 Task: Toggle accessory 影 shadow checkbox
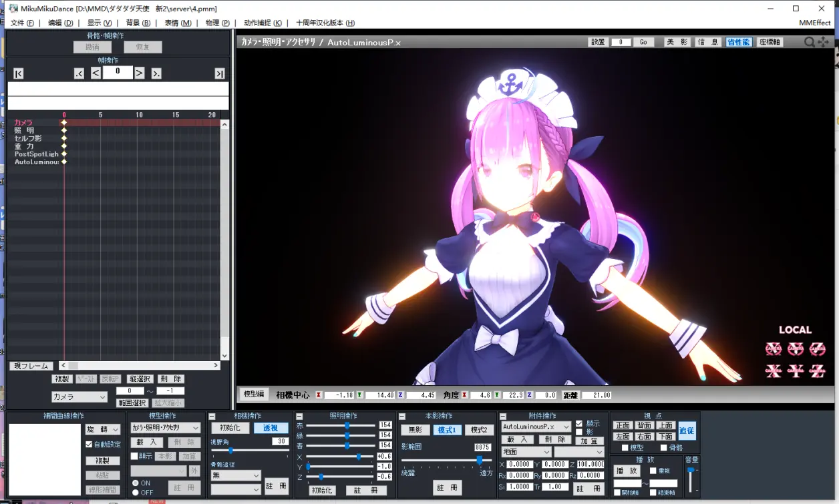tap(579, 432)
